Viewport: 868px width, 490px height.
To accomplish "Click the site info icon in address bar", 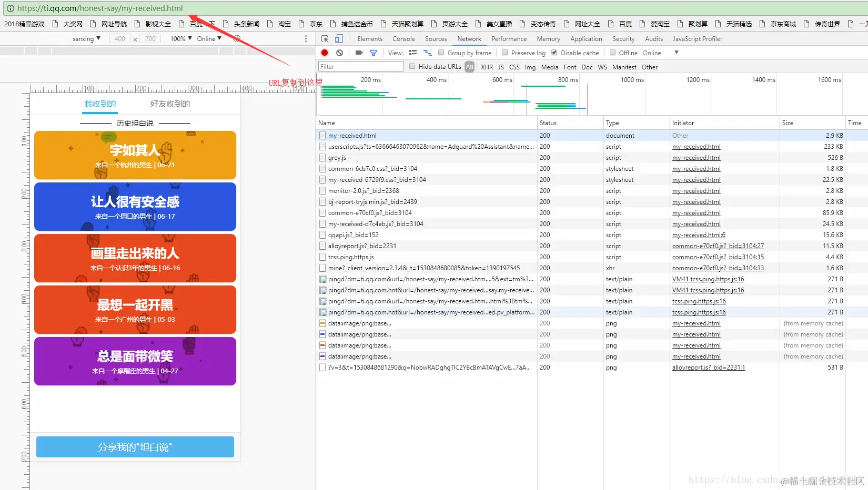I will (x=10, y=8).
